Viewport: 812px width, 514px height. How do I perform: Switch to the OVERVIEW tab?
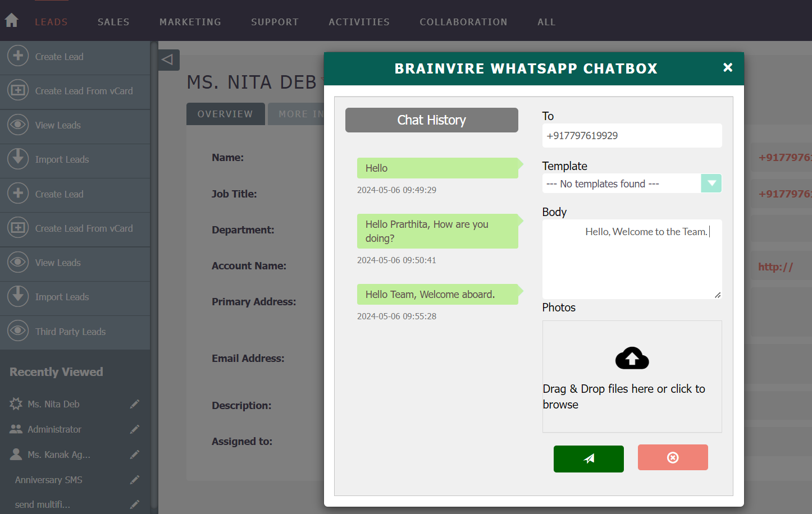pos(225,114)
